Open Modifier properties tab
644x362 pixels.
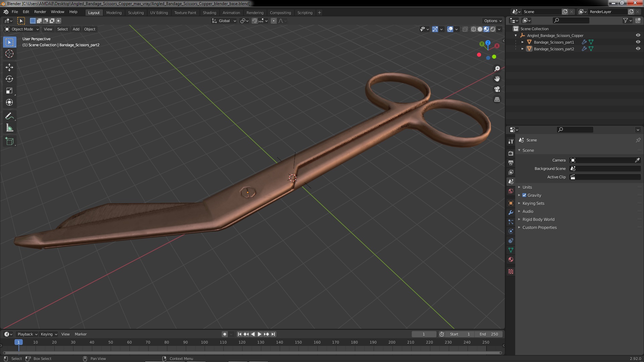click(x=511, y=213)
